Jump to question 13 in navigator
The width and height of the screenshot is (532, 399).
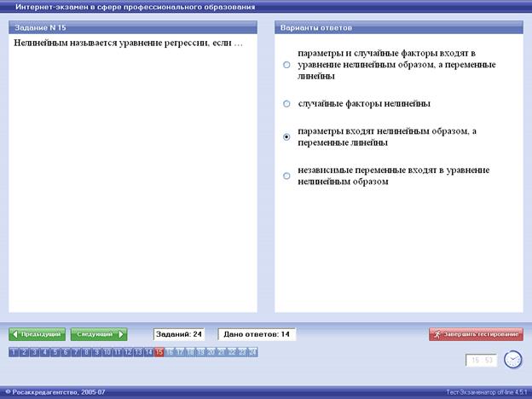click(x=138, y=352)
